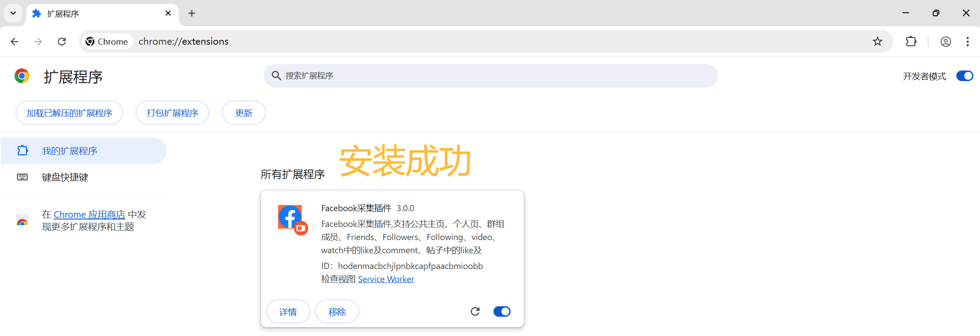This screenshot has width=980, height=336.
Task: Open the extensions puzzle icon in toolbar
Action: (911, 42)
